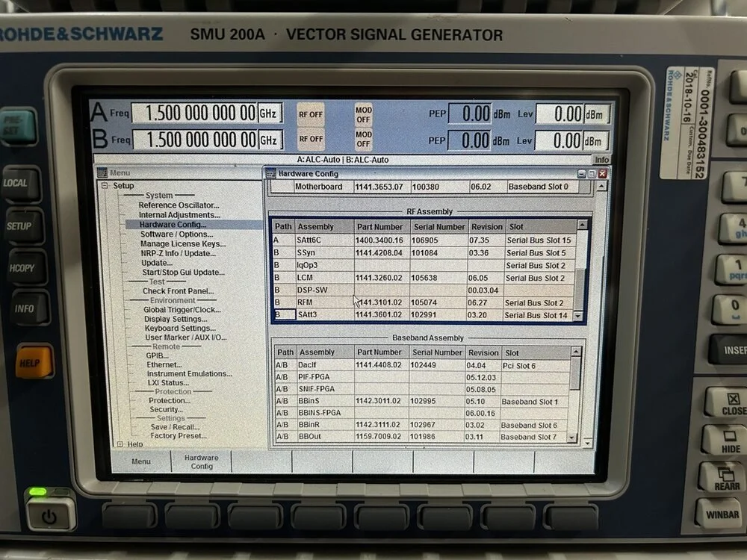Image resolution: width=747 pixels, height=560 pixels.
Task: Open User Marker / AUX I/O... entry
Action: 186,337
